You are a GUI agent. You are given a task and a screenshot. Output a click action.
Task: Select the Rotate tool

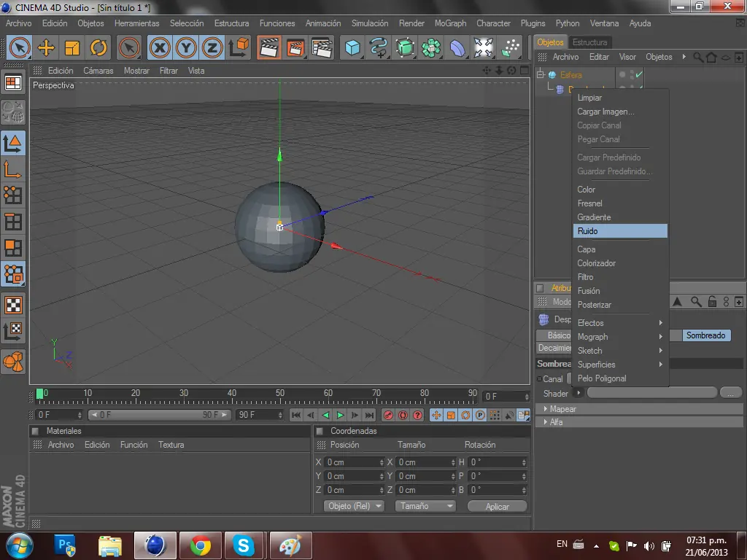tap(98, 47)
